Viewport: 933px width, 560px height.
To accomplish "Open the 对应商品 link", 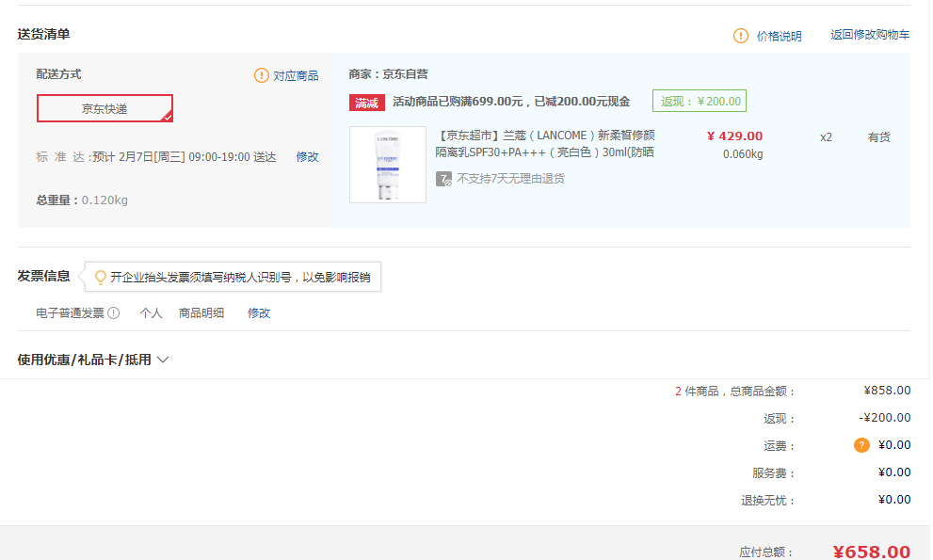I will point(296,75).
